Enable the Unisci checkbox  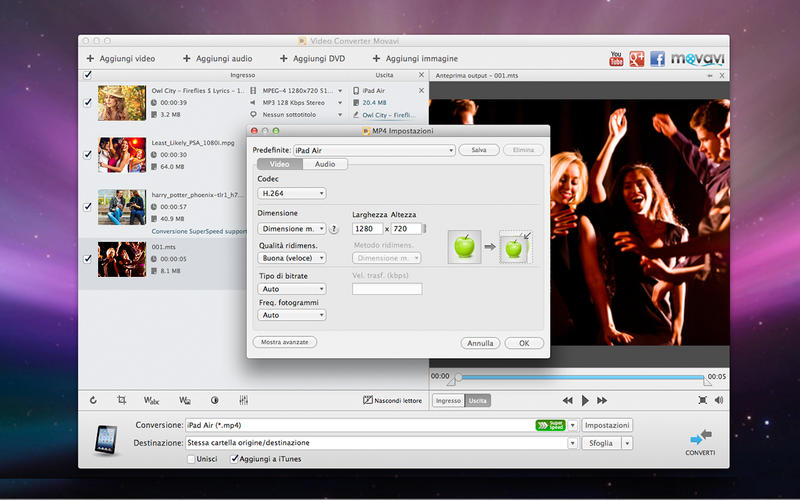pyautogui.click(x=191, y=459)
